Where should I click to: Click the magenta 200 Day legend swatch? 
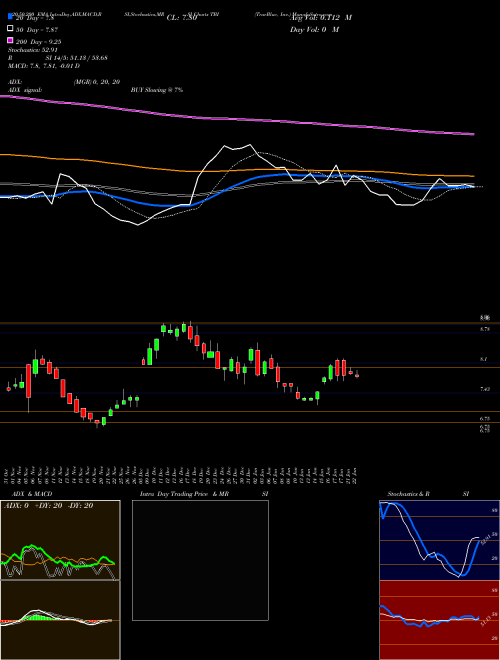(10, 40)
